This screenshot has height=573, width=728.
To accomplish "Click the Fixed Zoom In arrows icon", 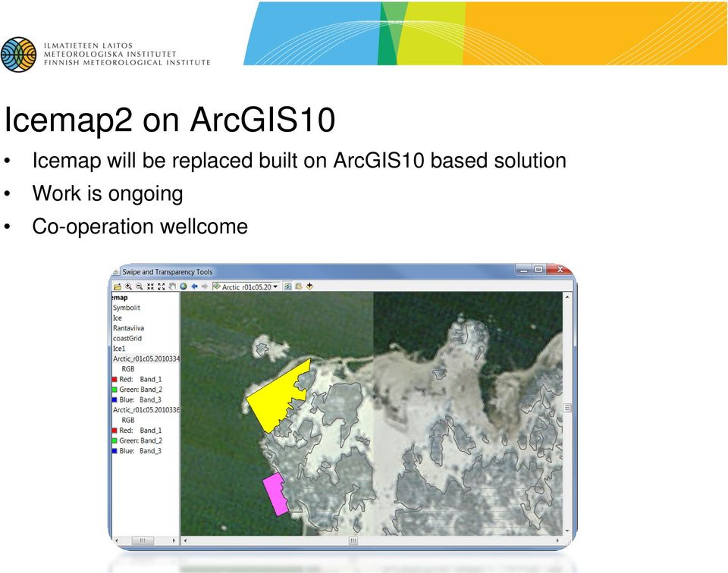I will [x=150, y=286].
